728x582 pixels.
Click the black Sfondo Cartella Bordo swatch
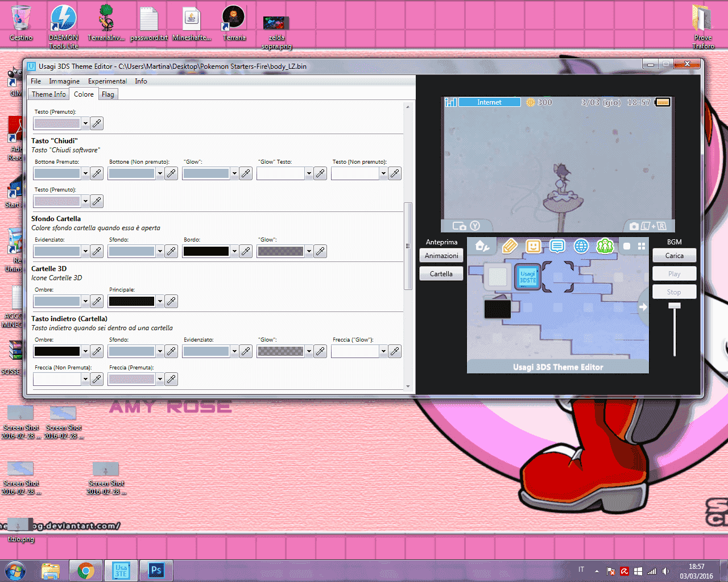pos(206,251)
